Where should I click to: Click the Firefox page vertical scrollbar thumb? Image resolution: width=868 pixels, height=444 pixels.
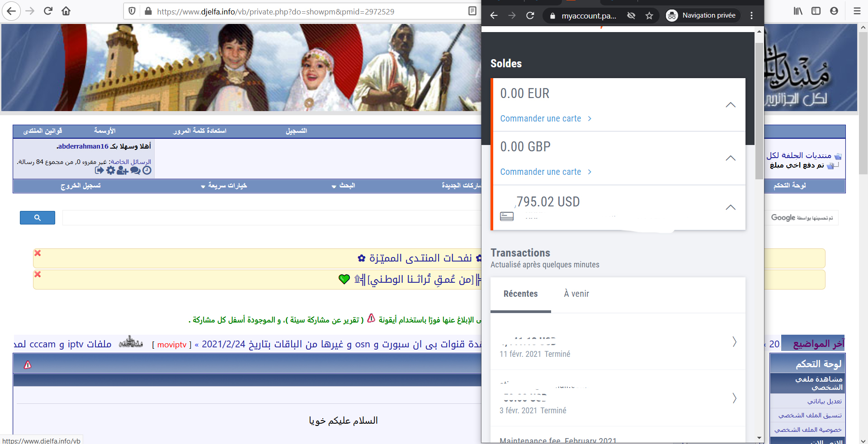pyautogui.click(x=863, y=103)
